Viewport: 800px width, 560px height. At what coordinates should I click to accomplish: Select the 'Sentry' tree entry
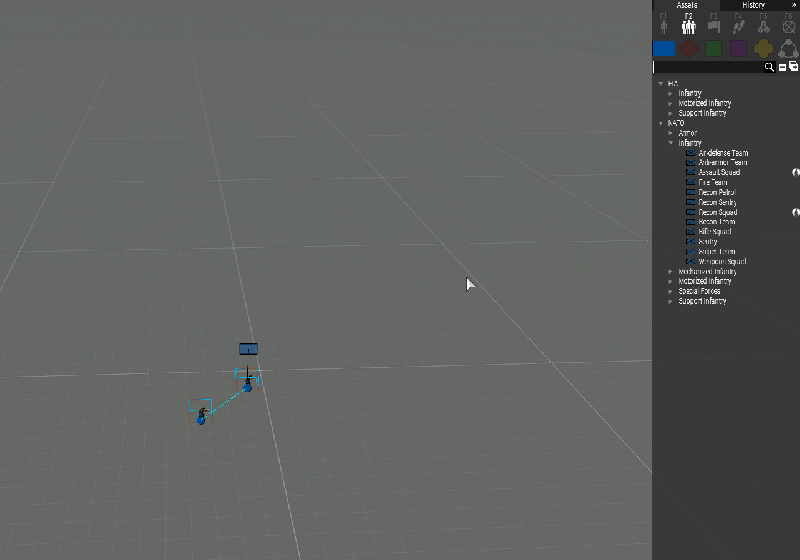(708, 242)
